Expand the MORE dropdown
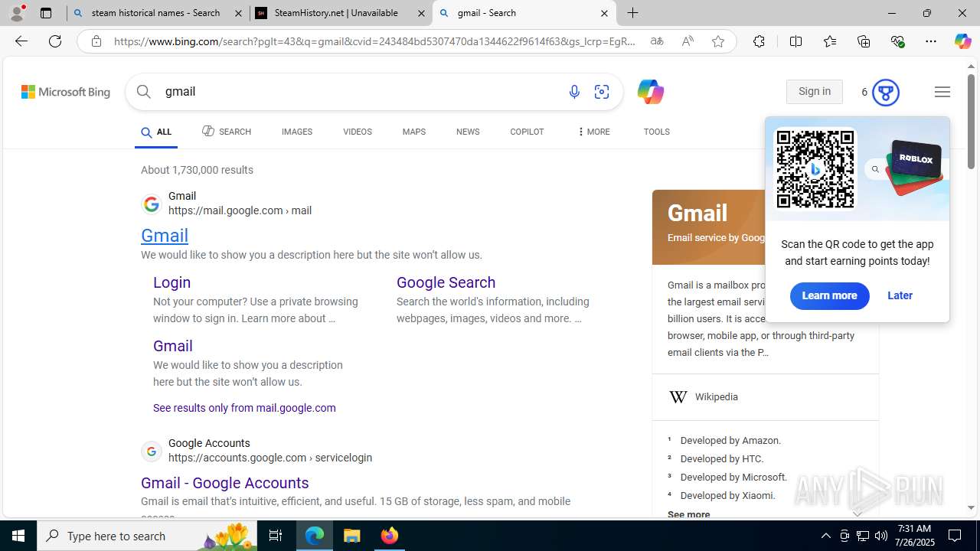The width and height of the screenshot is (980, 551). pos(593,132)
